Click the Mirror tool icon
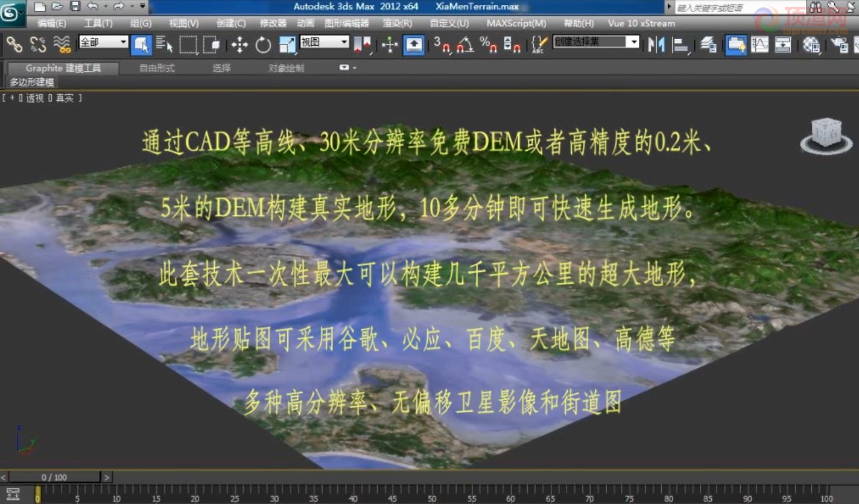The height and width of the screenshot is (504, 859). [656, 45]
